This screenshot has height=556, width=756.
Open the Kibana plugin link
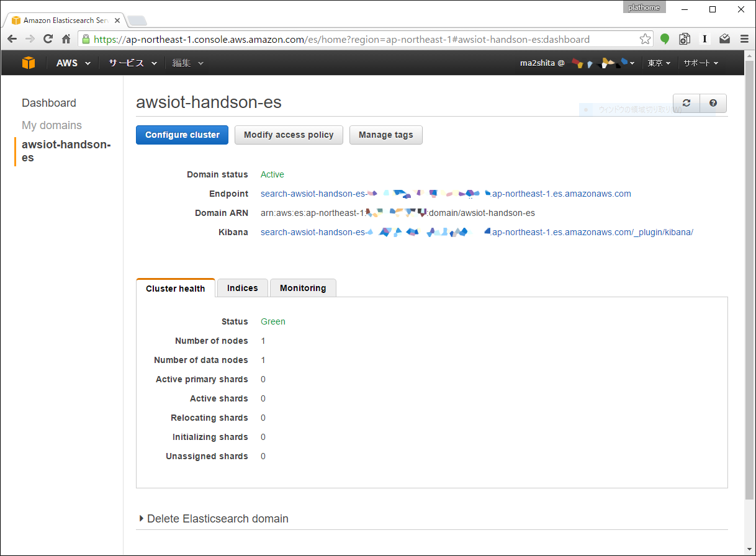tap(477, 232)
